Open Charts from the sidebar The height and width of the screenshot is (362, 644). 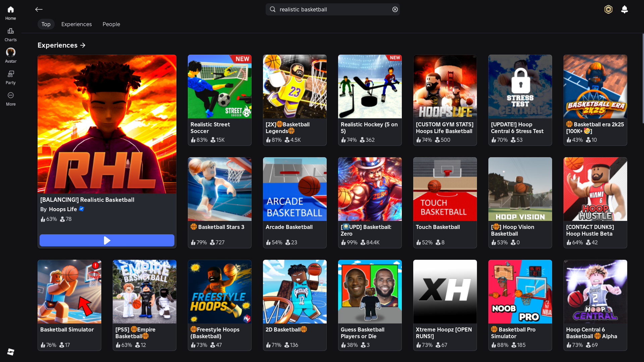10,35
